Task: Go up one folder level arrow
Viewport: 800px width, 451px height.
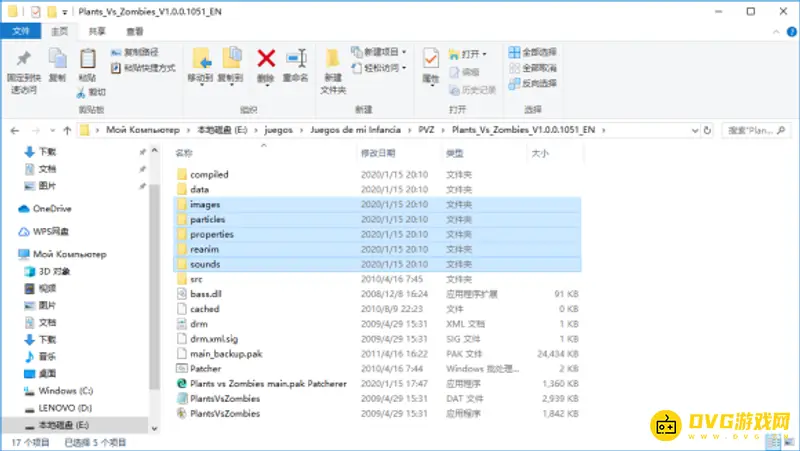Action: click(x=67, y=131)
